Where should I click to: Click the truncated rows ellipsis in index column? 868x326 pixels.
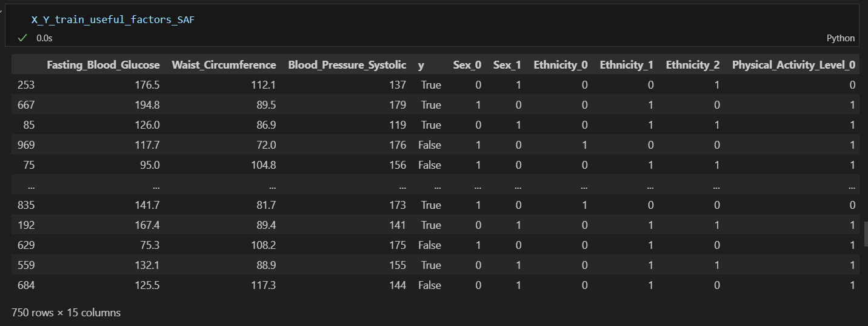point(30,185)
